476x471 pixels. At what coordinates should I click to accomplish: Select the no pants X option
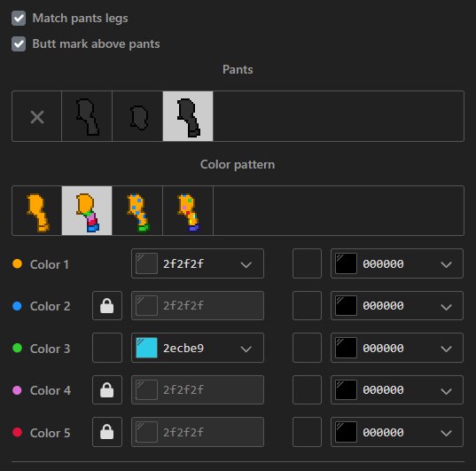tap(36, 116)
